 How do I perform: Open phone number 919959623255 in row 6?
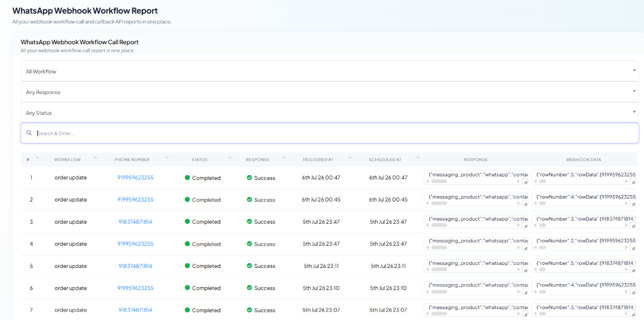pos(135,288)
